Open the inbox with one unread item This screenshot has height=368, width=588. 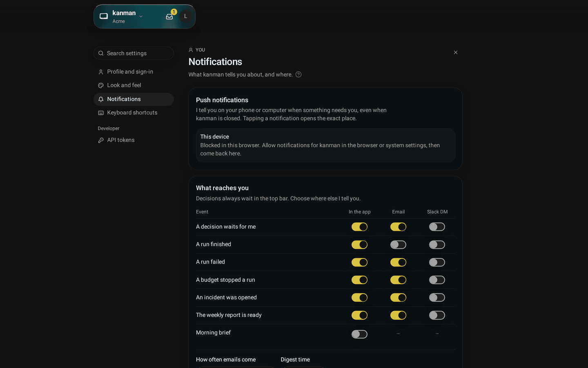[169, 16]
